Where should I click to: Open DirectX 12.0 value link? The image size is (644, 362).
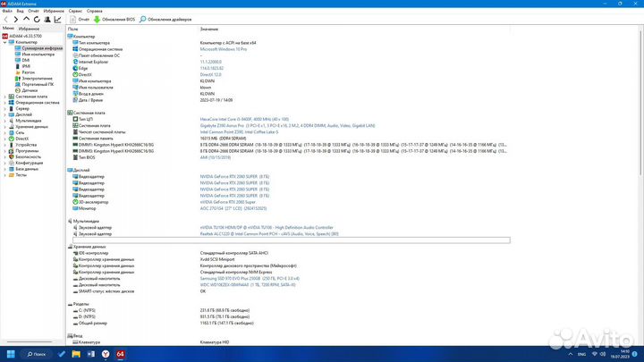(210, 75)
